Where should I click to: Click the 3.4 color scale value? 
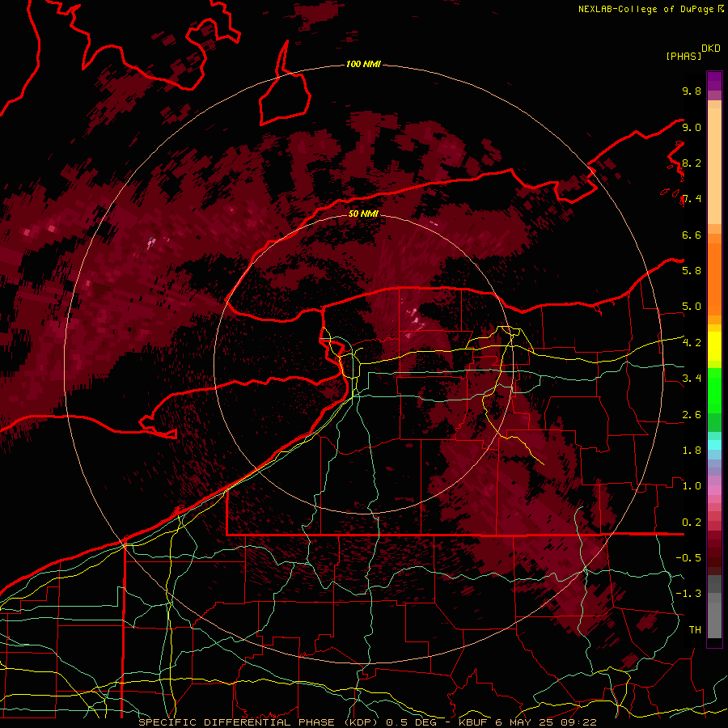tap(692, 379)
